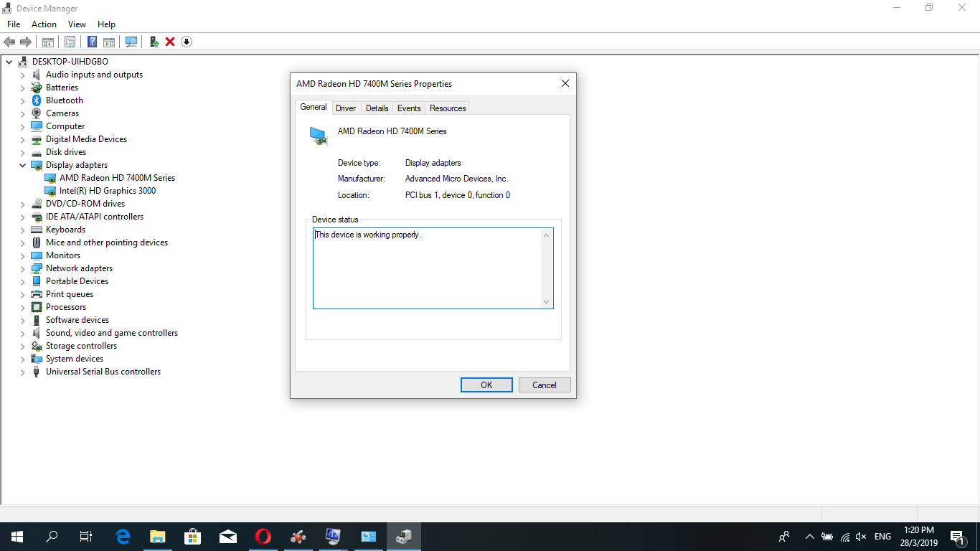
Task: Select Intel(R) HD Graphics 3000
Action: [x=108, y=191]
